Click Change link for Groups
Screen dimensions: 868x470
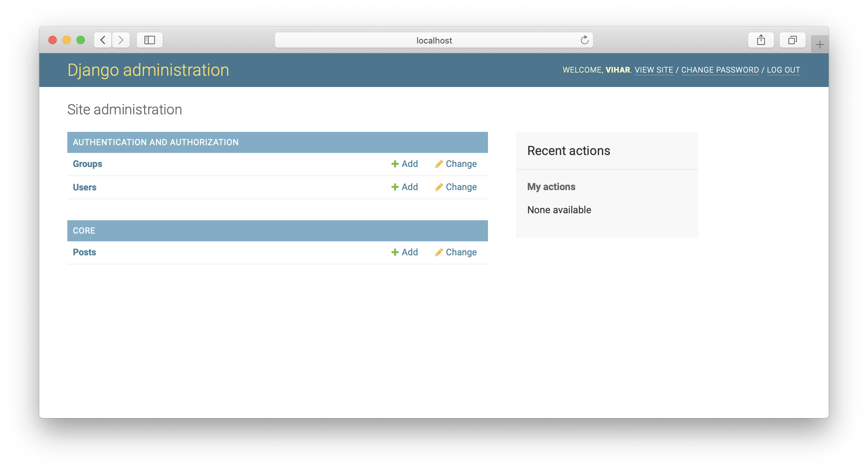click(456, 164)
